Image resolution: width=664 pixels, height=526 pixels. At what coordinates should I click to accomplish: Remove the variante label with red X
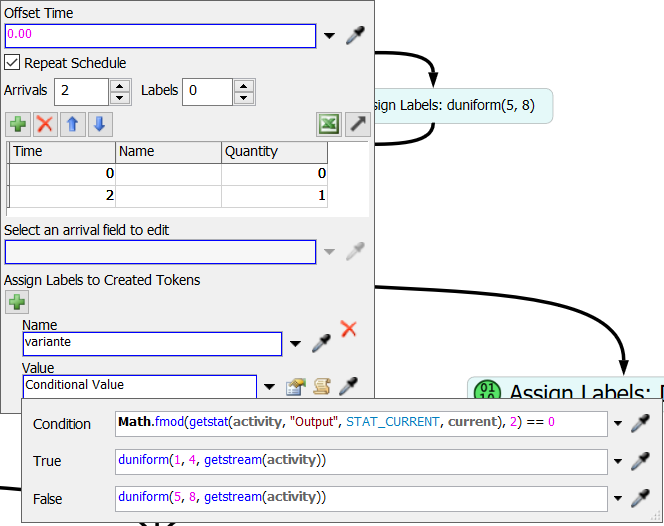(349, 329)
